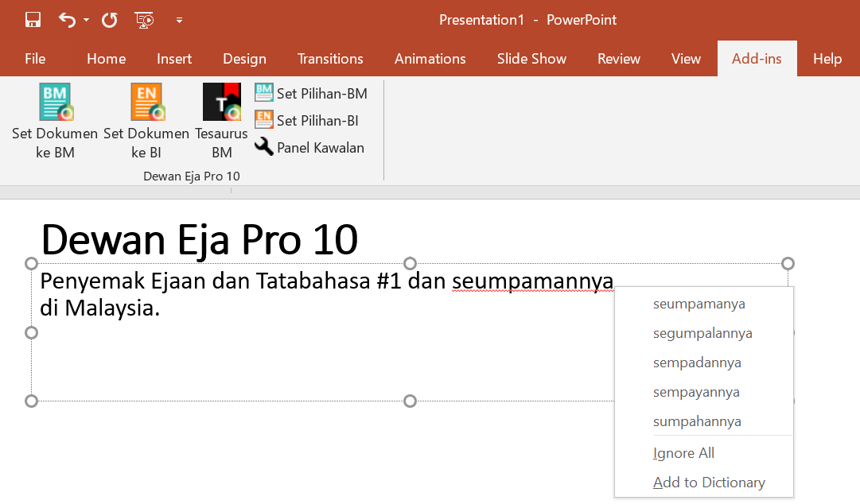Click Set Dokumen ke BM icon
Viewport: 860px width, 504px height.
(55, 103)
